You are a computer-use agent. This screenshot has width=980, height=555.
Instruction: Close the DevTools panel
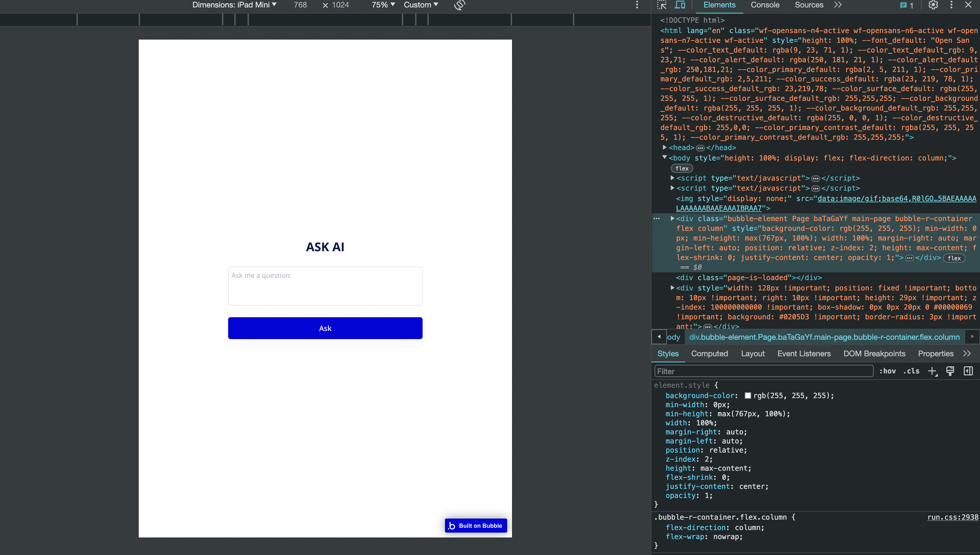[x=968, y=5]
